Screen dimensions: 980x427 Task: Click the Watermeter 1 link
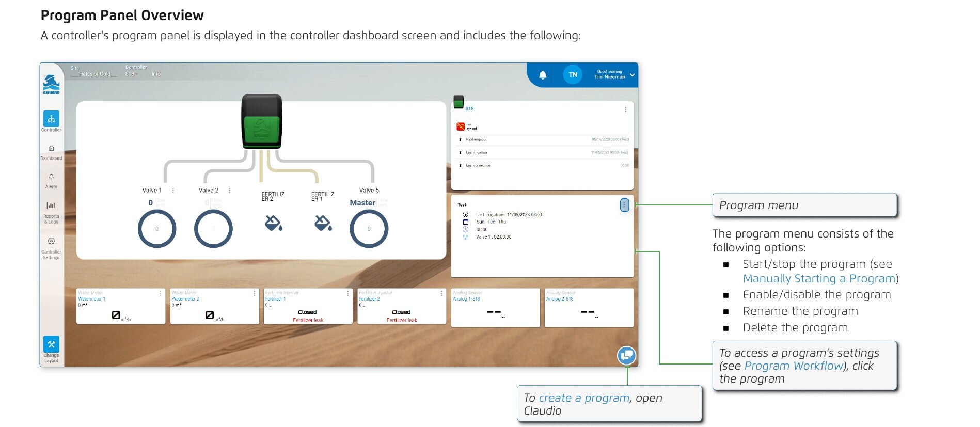(91, 299)
